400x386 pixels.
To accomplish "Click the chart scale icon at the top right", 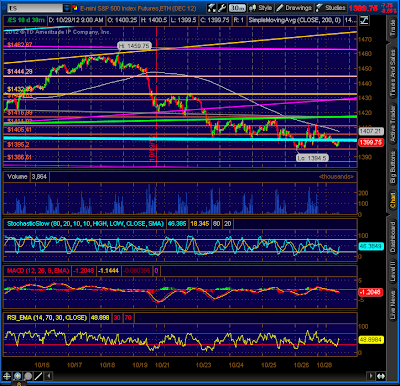I will (364, 20).
